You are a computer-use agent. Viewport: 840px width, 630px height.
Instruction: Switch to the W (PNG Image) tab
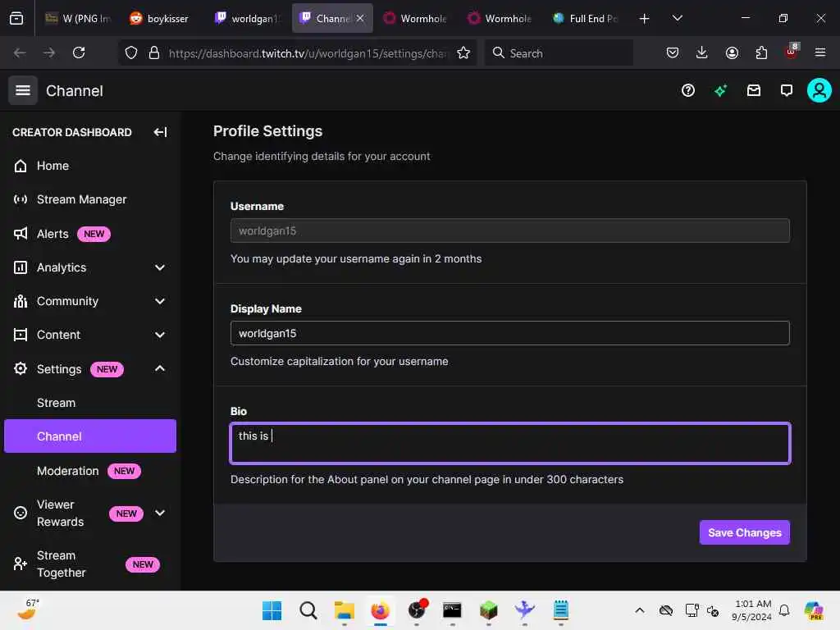click(x=78, y=18)
